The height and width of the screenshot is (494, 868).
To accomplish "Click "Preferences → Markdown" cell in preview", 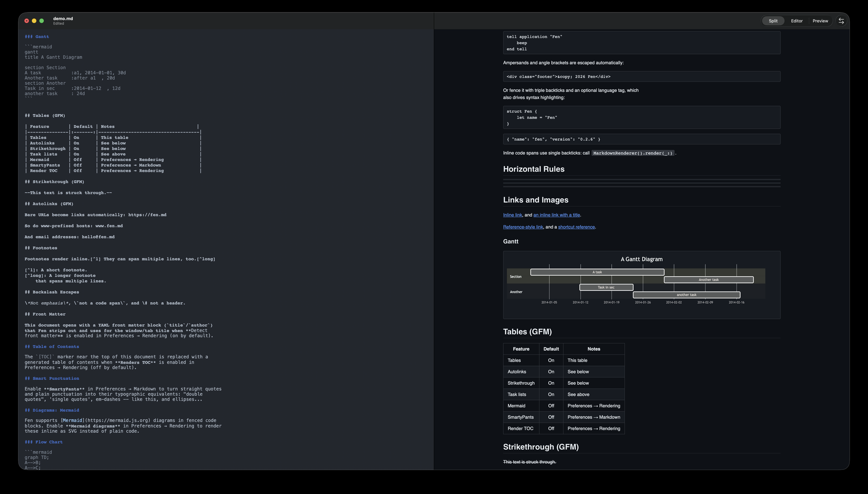I will pyautogui.click(x=594, y=417).
